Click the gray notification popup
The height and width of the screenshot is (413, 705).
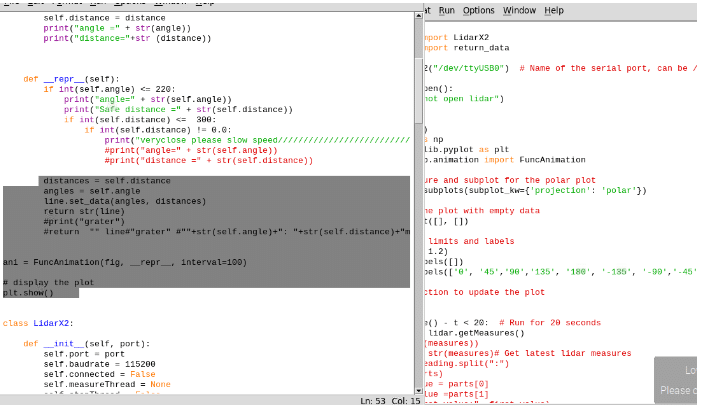[679, 380]
